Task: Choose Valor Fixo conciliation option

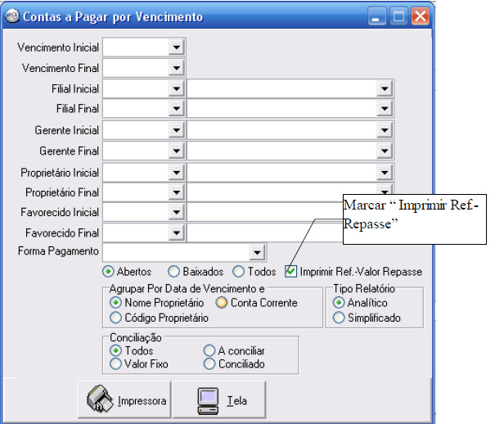Action: click(115, 363)
